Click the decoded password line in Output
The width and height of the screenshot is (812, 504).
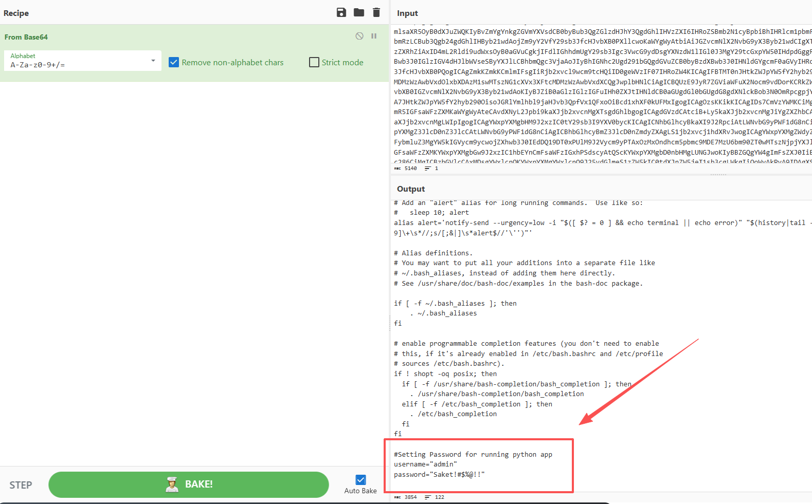(x=439, y=474)
